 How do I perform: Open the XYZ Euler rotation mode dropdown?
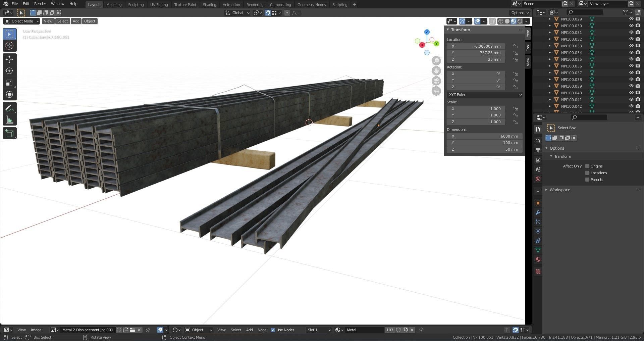(485, 95)
